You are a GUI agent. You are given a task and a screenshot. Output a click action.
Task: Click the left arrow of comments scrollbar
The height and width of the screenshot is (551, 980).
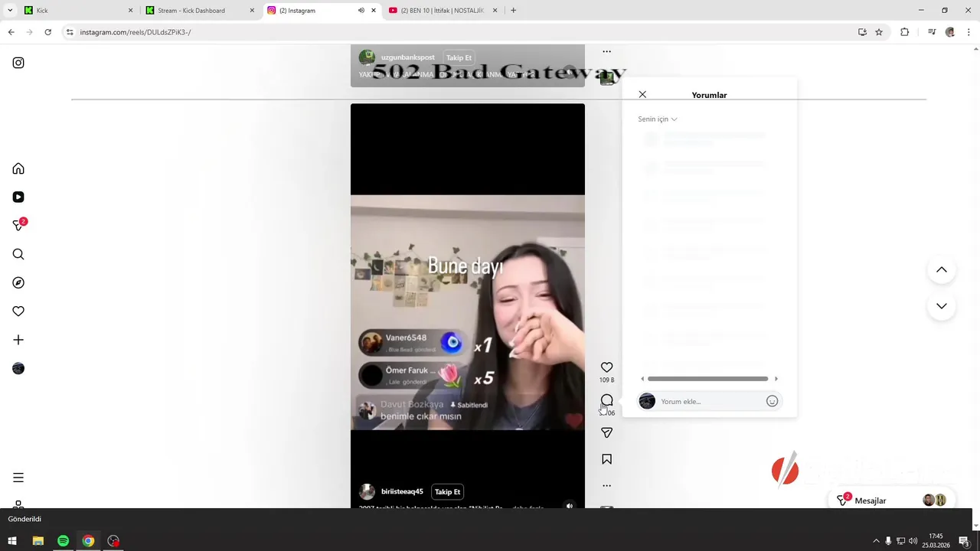(x=642, y=379)
